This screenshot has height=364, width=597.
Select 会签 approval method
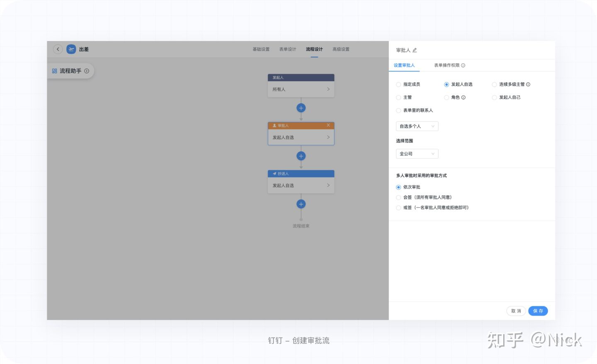click(398, 197)
